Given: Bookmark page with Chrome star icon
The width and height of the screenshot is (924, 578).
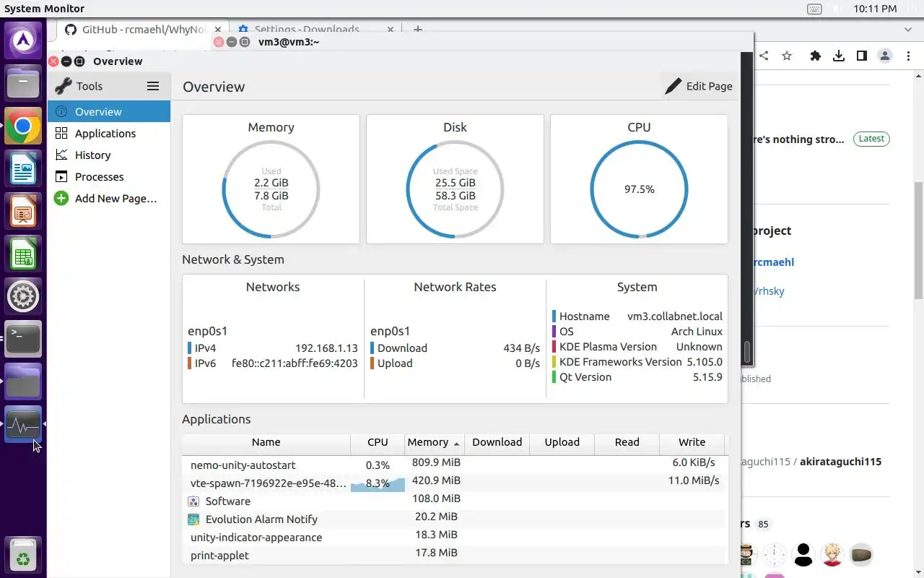Looking at the screenshot, I should coord(787,56).
